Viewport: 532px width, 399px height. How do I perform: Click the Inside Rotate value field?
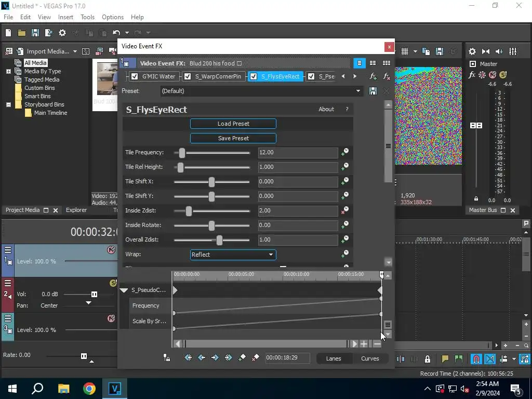pyautogui.click(x=298, y=225)
